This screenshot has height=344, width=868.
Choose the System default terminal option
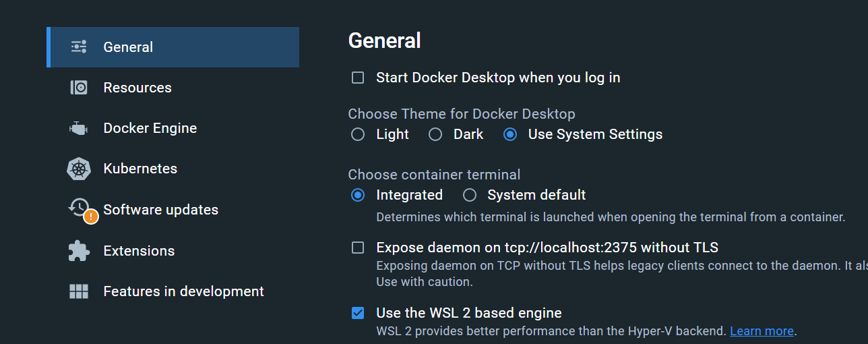(470, 195)
